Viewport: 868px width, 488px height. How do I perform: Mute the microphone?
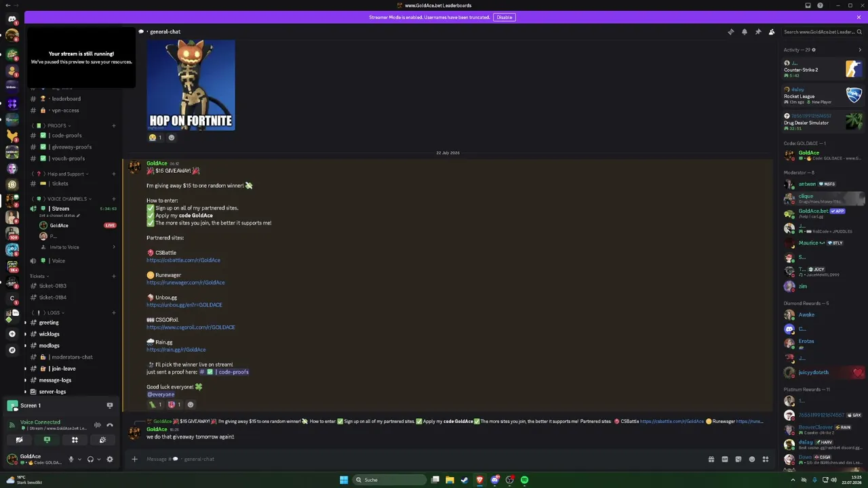point(71,460)
